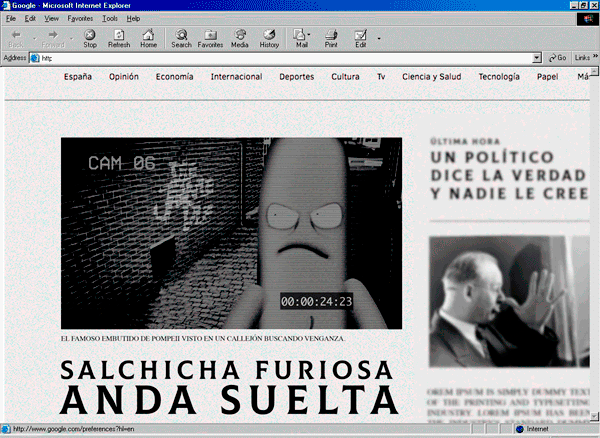This screenshot has width=600, height=438.
Task: Open the Address bar dropdown list
Action: coord(537,58)
